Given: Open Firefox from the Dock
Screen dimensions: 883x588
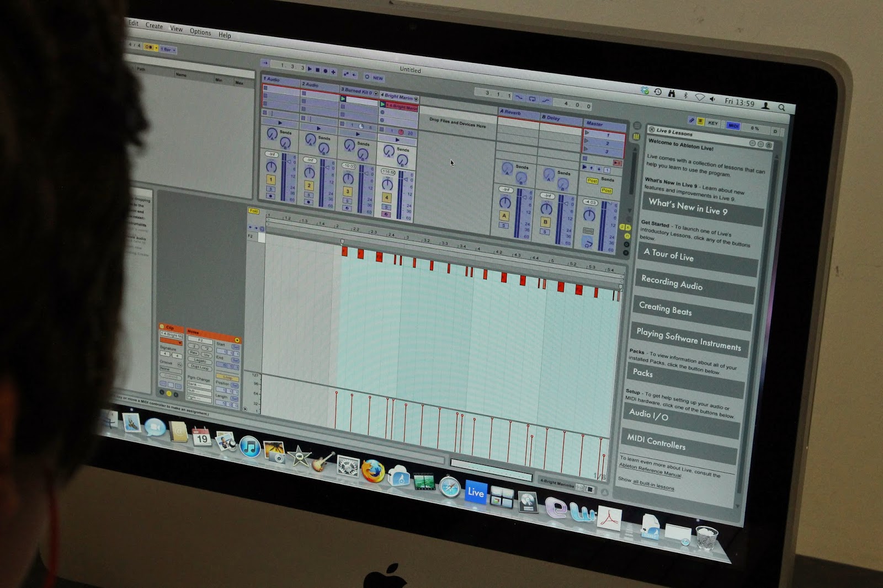Looking at the screenshot, I should tap(373, 471).
